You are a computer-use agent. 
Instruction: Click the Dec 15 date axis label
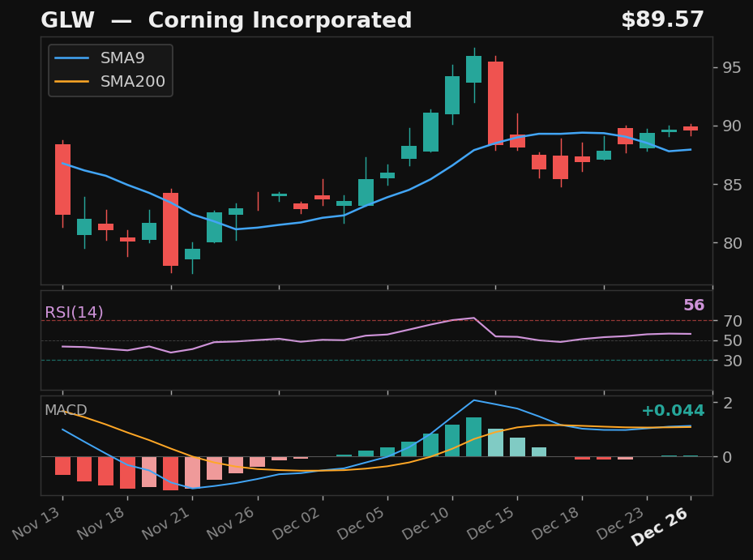coord(491,523)
